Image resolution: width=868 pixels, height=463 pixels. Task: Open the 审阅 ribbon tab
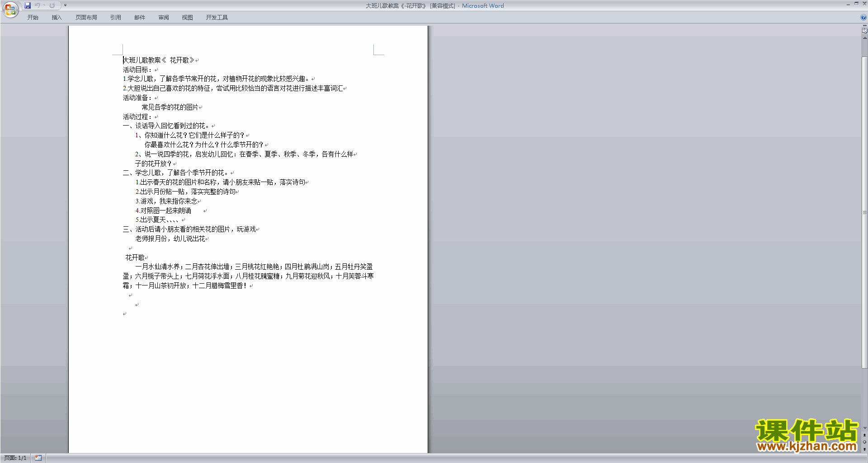[164, 18]
